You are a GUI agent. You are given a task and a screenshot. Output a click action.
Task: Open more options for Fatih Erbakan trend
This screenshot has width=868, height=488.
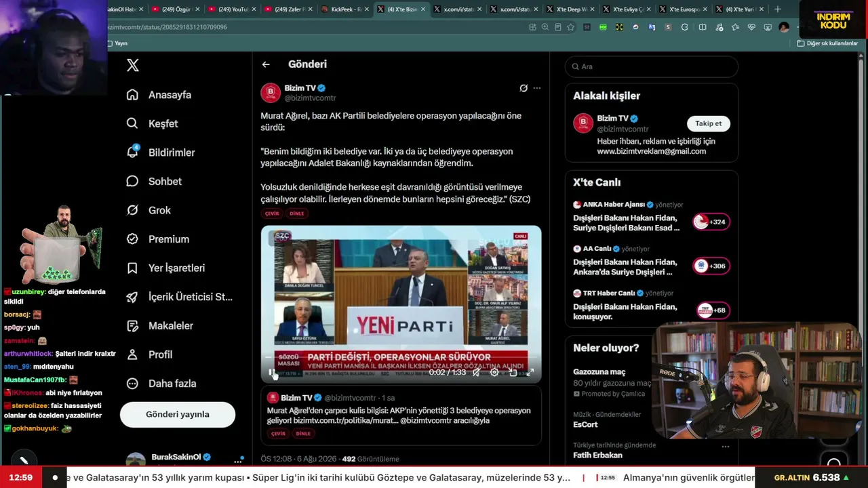coord(726,447)
